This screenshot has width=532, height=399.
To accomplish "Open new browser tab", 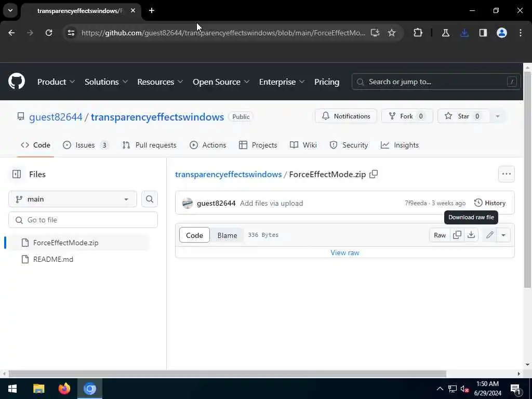I will coord(152,10).
